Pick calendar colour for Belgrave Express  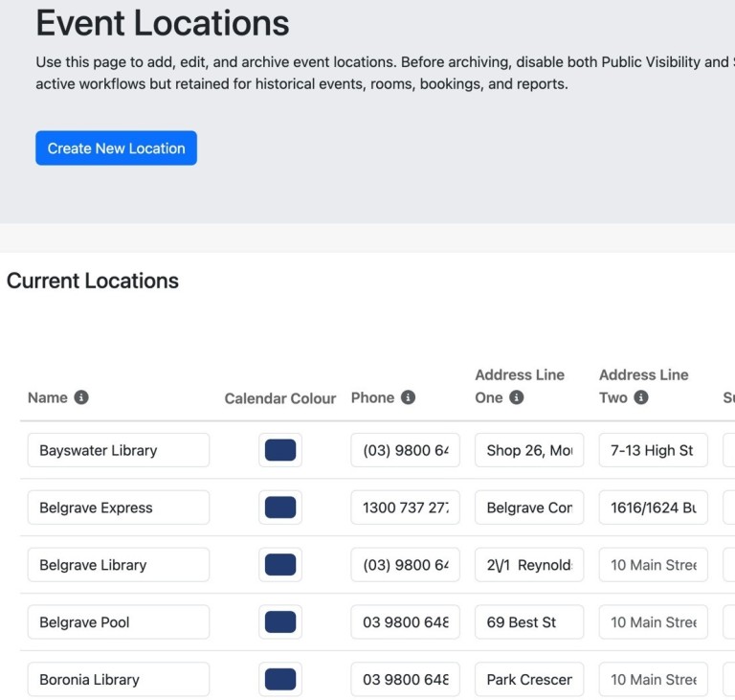(280, 508)
